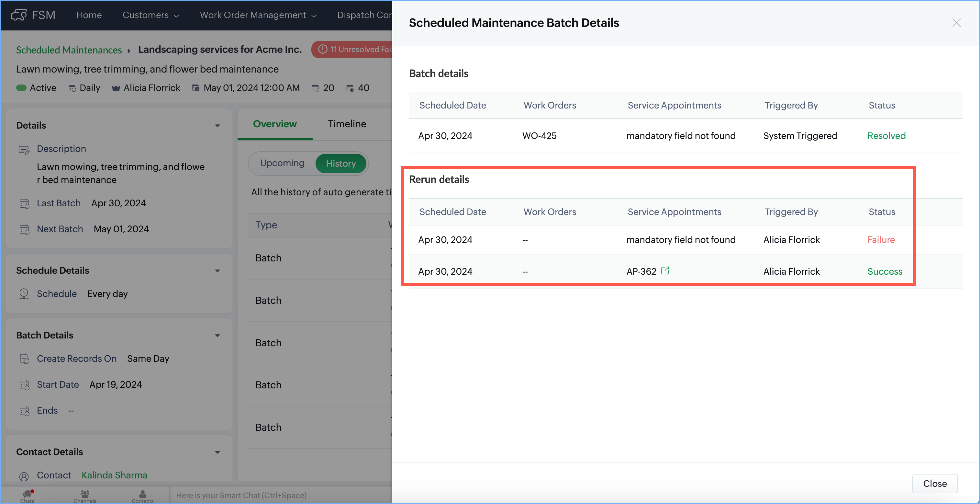980x504 pixels.
Task: Click the green Active status indicator
Action: click(x=21, y=88)
